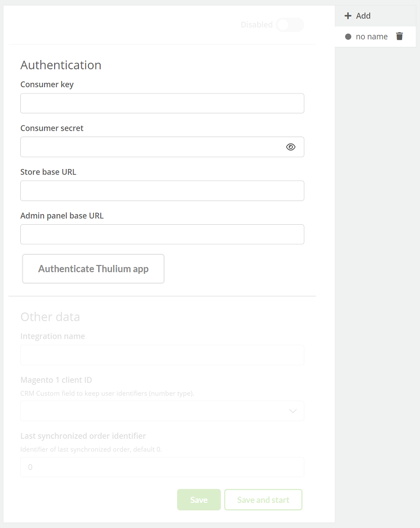This screenshot has height=528, width=420.
Task: Click into the Admin panel base URL field
Action: [162, 234]
